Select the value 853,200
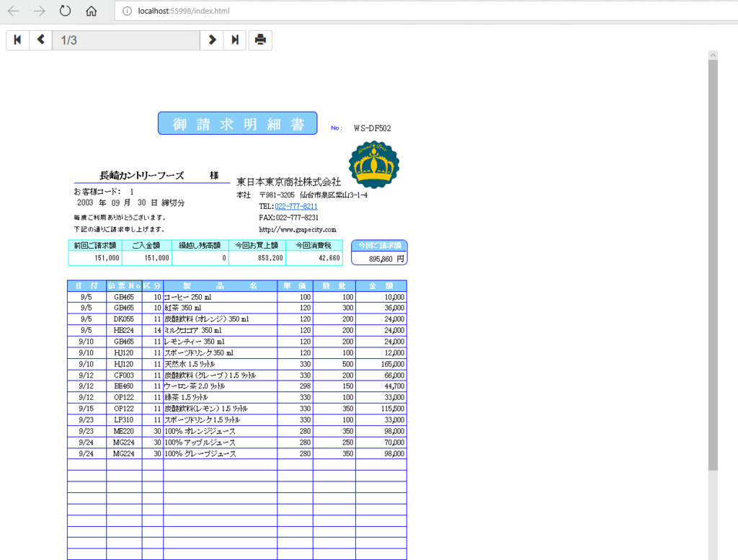 (x=271, y=258)
